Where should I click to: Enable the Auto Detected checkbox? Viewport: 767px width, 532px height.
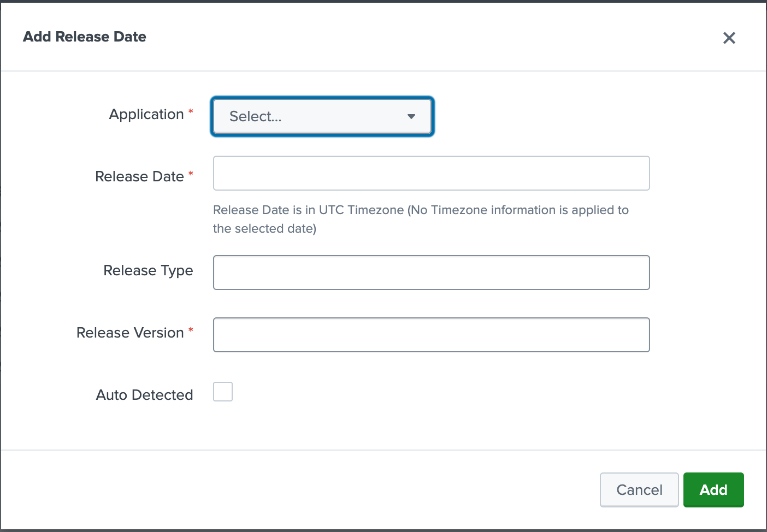[x=223, y=392]
